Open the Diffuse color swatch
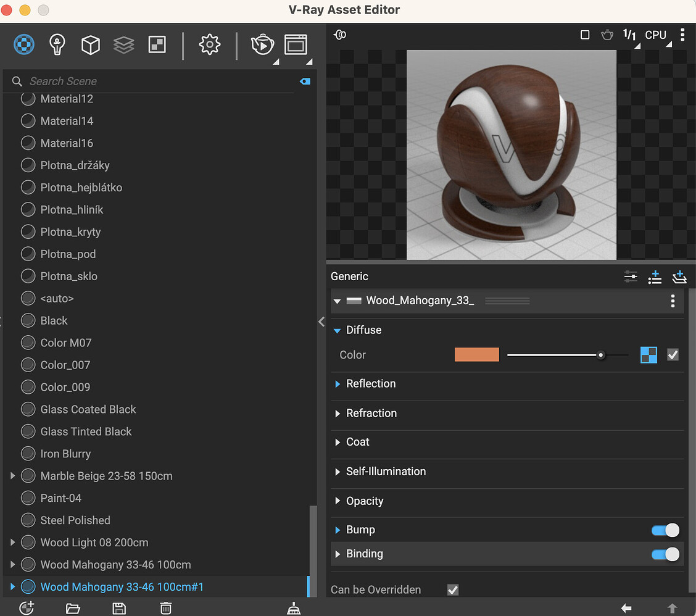This screenshot has height=616, width=696. coord(476,354)
